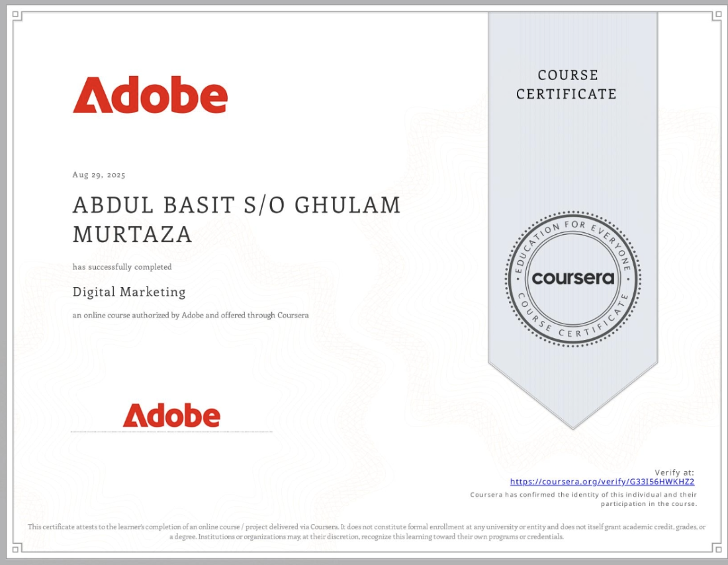The image size is (728, 565).
Task: Click 'Coursera has confirmed the identity' text
Action: coord(584,495)
